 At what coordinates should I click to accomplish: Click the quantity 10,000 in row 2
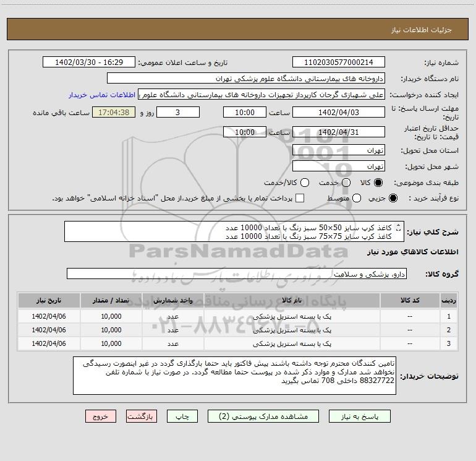tap(111, 330)
